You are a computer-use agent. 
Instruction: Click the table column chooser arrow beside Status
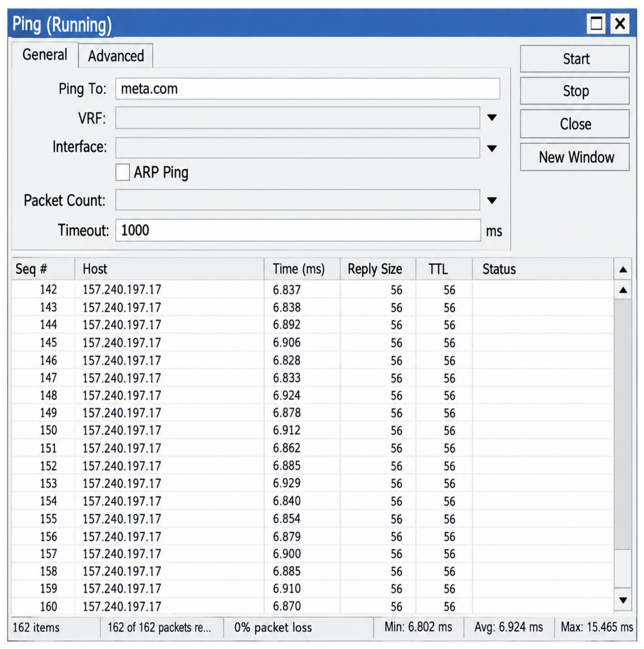(x=623, y=270)
